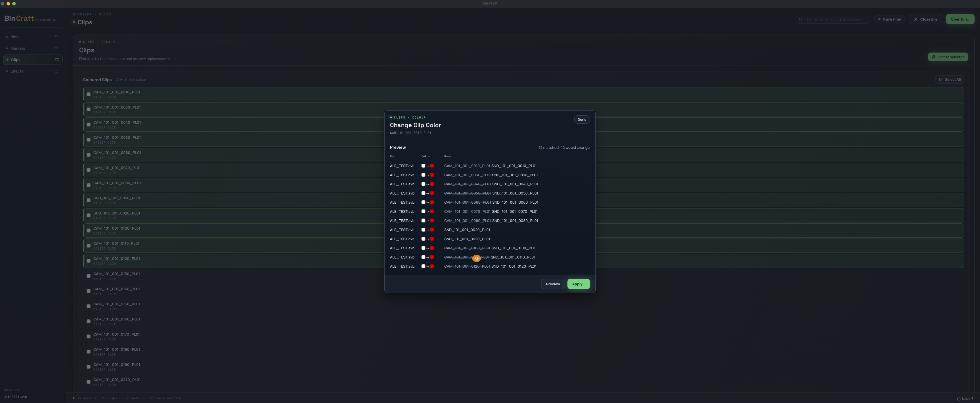Click the Markers sidebar icon
This screenshot has width=980, height=403.
coord(56,48)
